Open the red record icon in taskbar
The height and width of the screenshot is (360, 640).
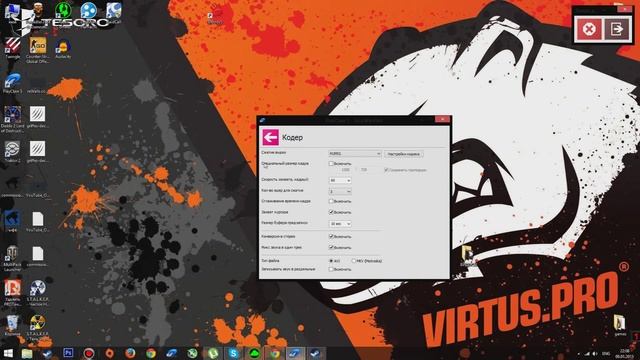click(x=89, y=353)
